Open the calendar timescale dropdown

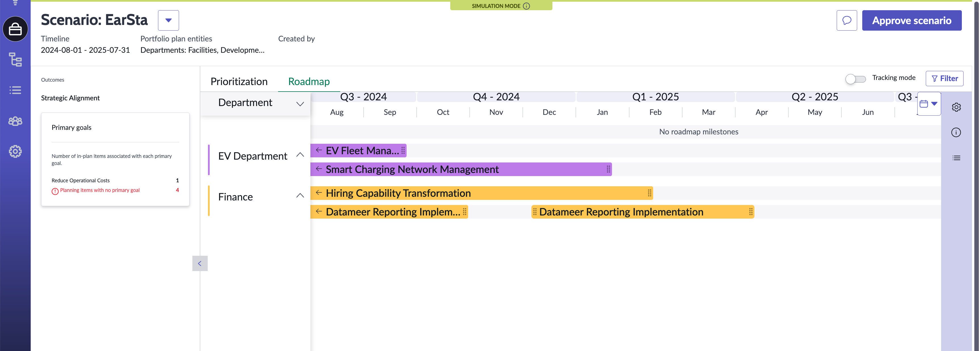[929, 104]
